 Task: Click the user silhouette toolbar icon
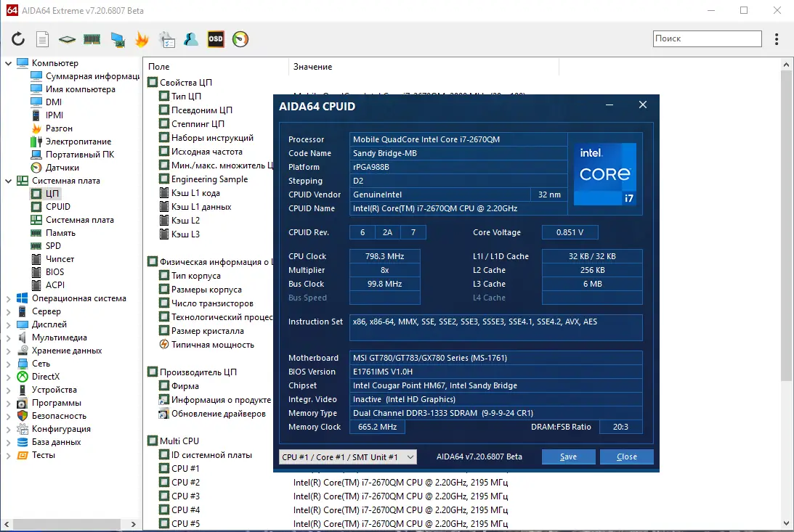click(x=191, y=39)
